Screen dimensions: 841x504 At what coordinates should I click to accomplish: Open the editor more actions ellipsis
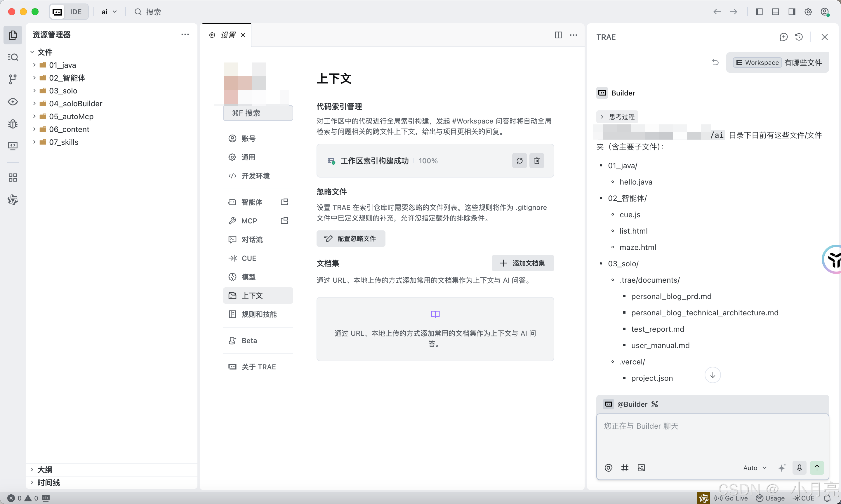(574, 35)
